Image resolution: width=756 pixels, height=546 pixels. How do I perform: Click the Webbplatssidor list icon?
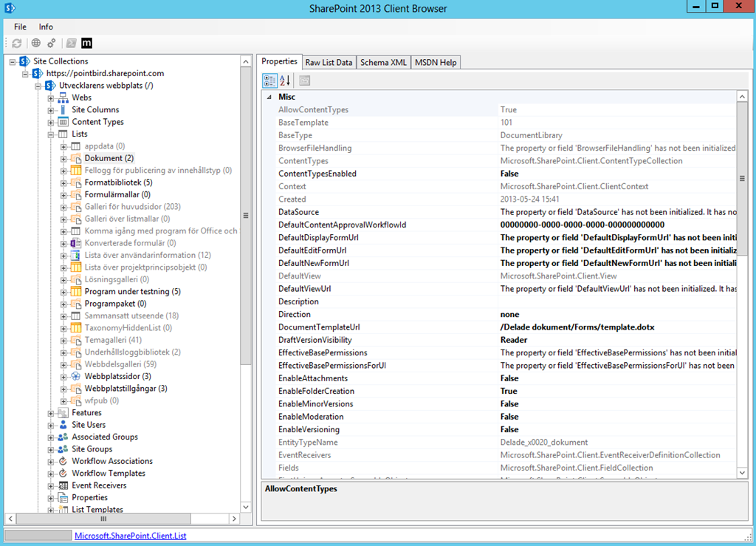(76, 376)
